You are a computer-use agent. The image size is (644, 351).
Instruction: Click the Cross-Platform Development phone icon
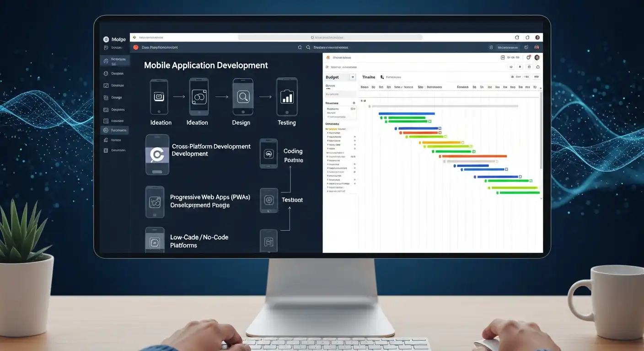[157, 154]
